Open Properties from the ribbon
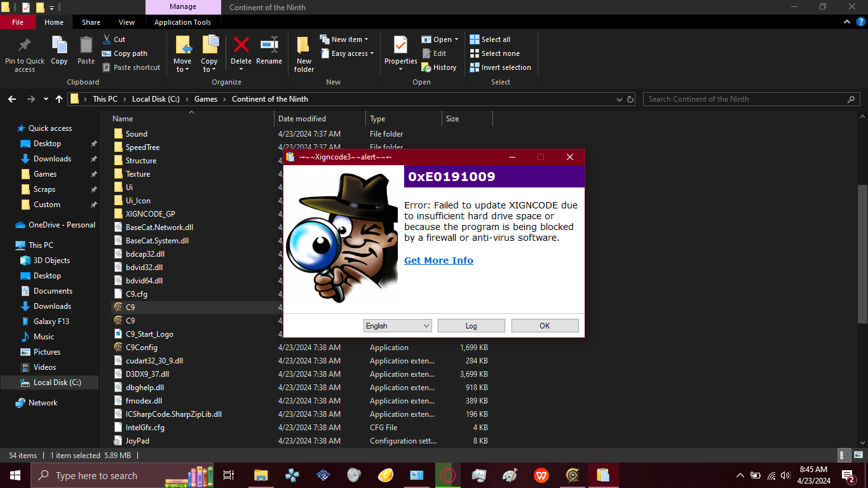The image size is (868, 488). click(400, 51)
